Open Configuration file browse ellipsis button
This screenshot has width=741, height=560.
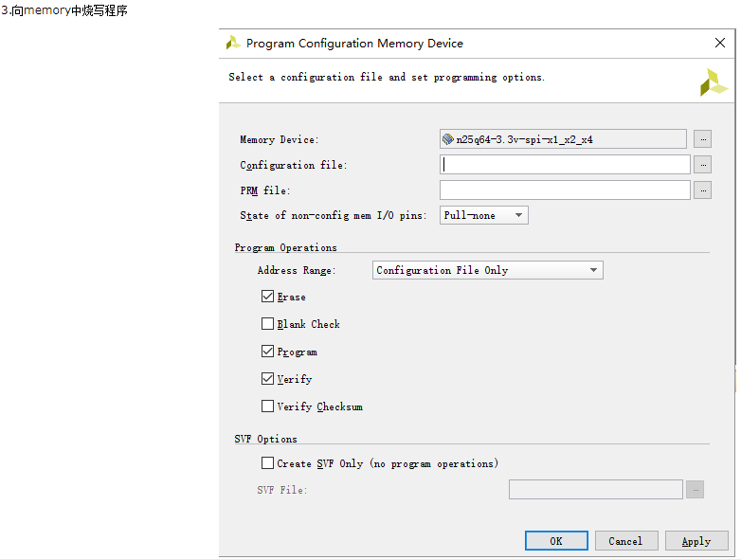702,164
